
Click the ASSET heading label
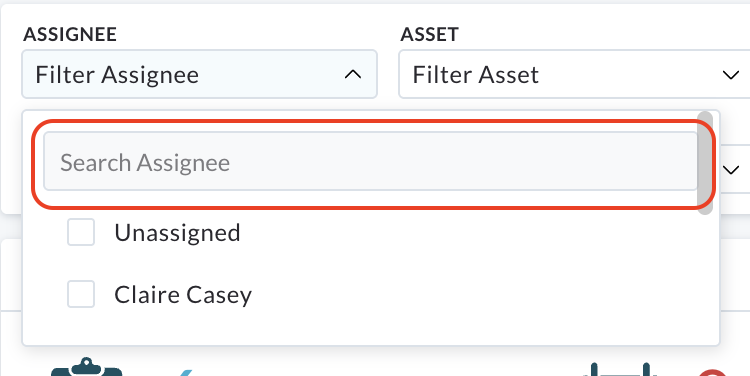click(x=430, y=34)
